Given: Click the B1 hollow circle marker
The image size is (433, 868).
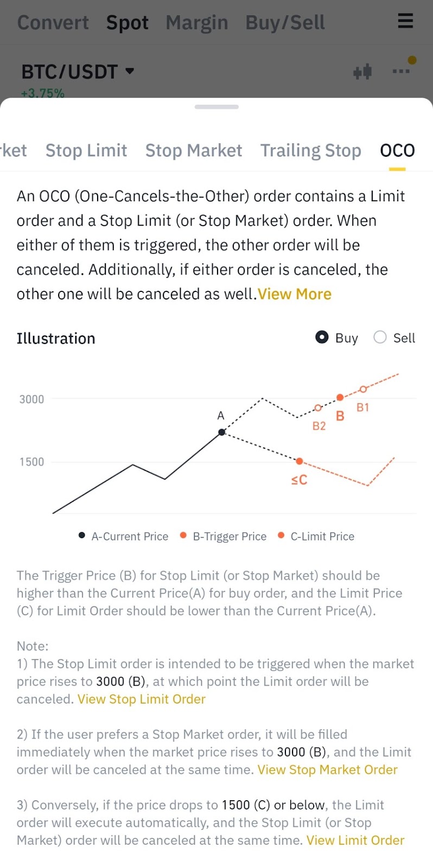Looking at the screenshot, I should point(364,389).
